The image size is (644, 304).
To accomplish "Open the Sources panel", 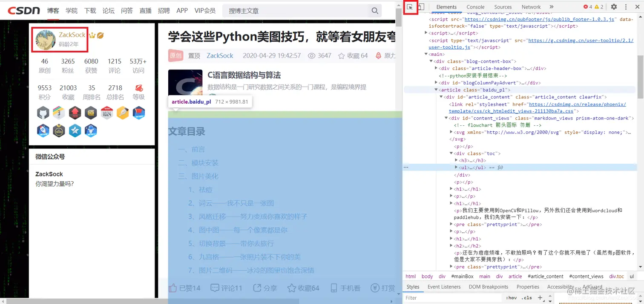I will (x=503, y=7).
